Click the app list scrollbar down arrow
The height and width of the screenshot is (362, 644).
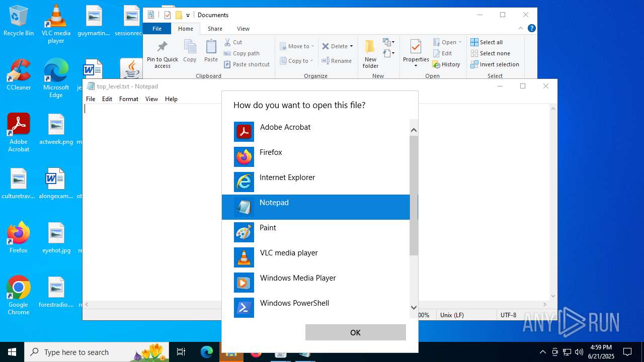click(x=414, y=307)
